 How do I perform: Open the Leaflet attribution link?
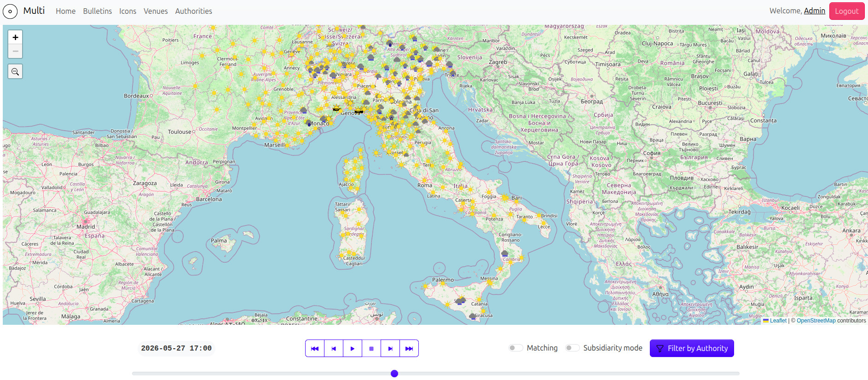coord(778,321)
